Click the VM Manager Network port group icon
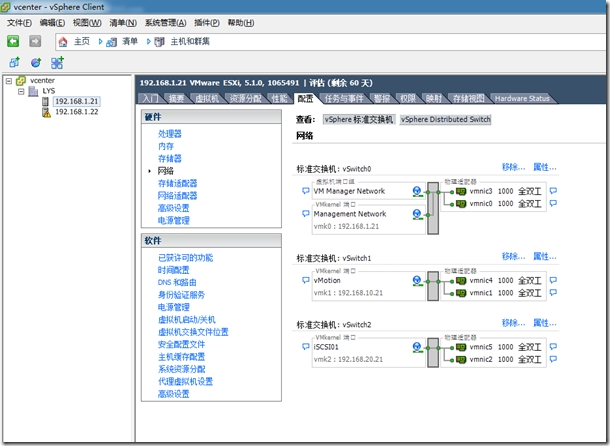The image size is (610, 446). [417, 191]
